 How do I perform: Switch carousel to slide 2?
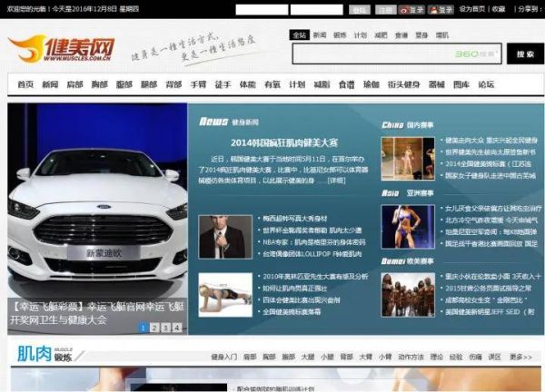tap(154, 328)
